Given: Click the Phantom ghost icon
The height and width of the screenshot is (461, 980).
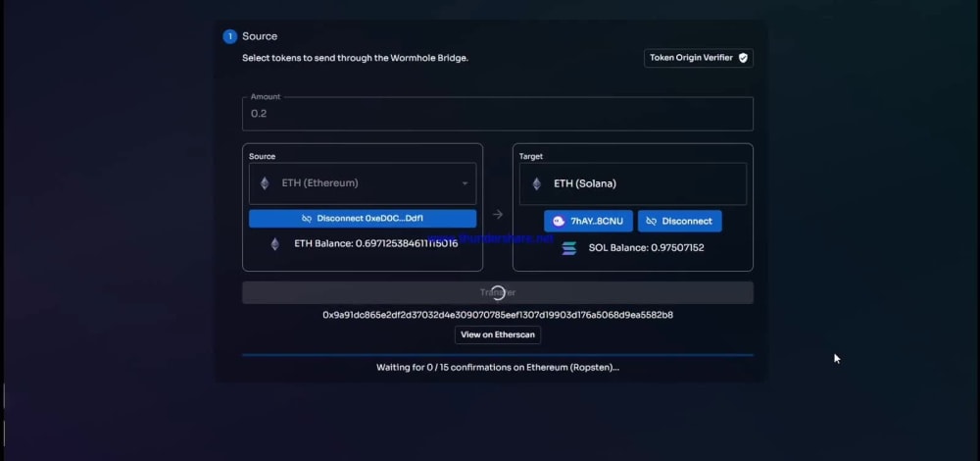Looking at the screenshot, I should coord(559,221).
